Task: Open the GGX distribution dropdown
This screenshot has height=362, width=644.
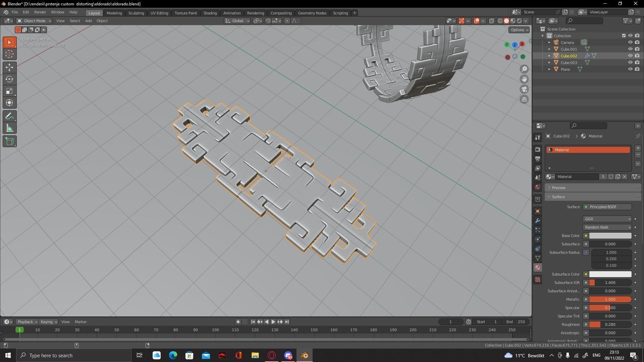Action: [607, 219]
